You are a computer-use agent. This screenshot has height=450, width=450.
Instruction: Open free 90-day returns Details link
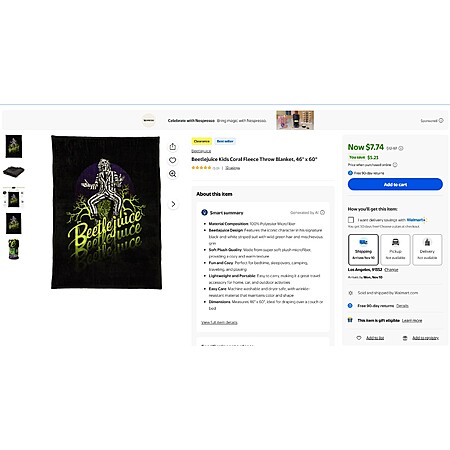coord(402,306)
